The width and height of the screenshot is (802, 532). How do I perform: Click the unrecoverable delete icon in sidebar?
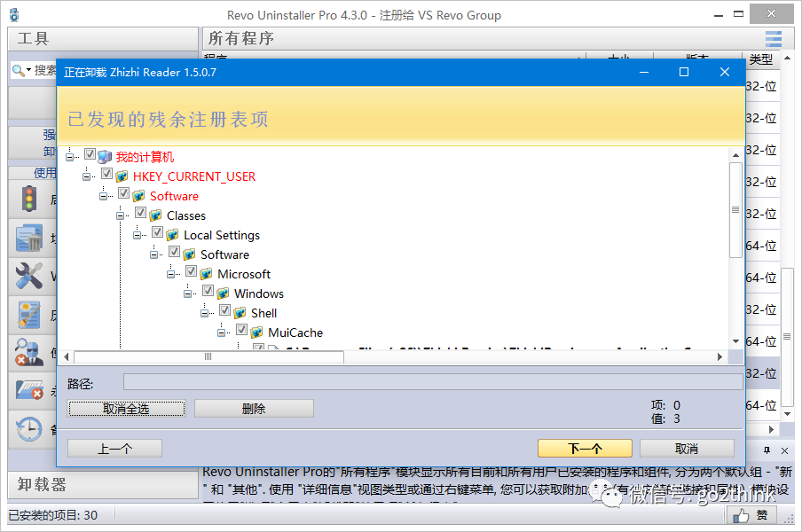(29, 390)
